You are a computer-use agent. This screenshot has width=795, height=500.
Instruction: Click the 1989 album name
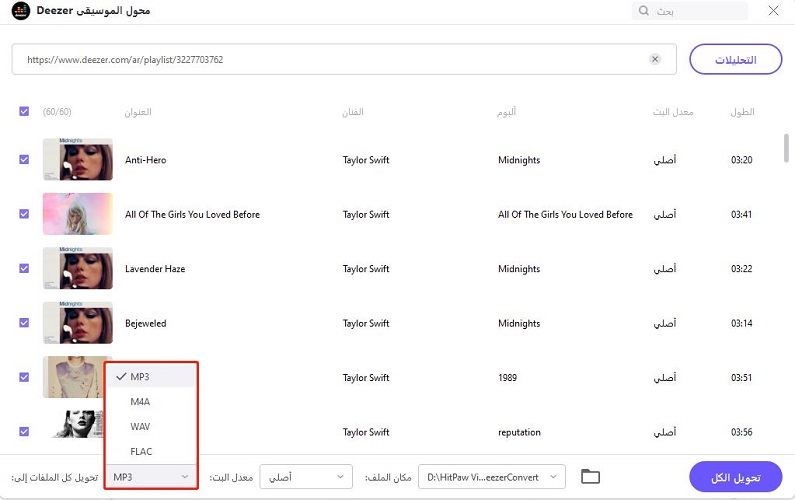pyautogui.click(x=508, y=378)
